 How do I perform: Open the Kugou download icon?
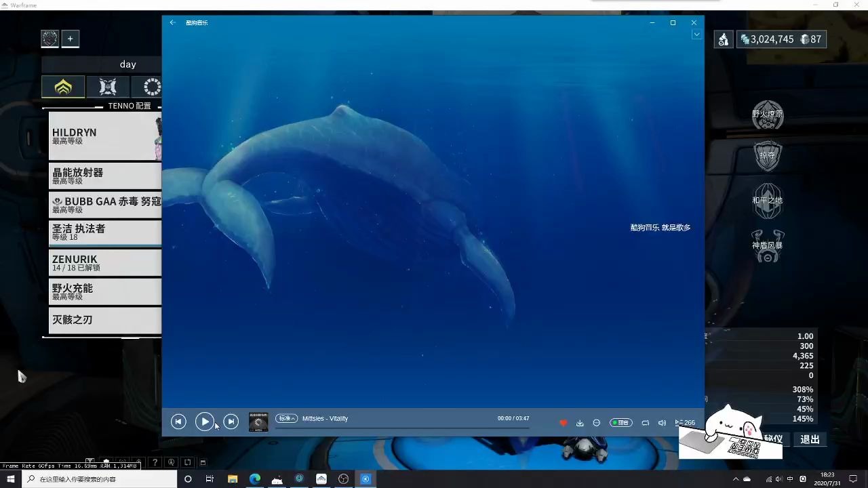[580, 422]
